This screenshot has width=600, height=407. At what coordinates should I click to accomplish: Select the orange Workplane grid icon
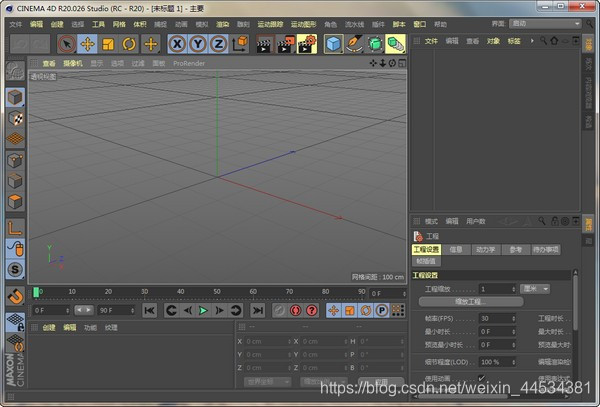tap(15, 138)
